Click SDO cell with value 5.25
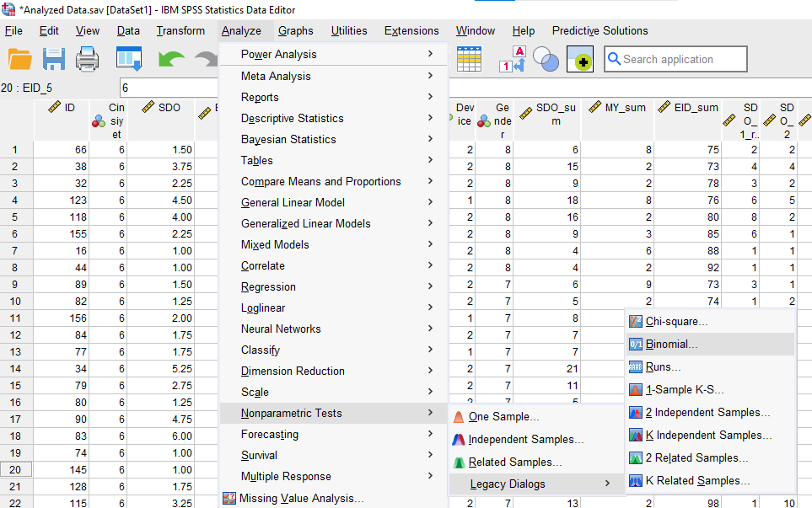812x508 pixels. point(160,369)
